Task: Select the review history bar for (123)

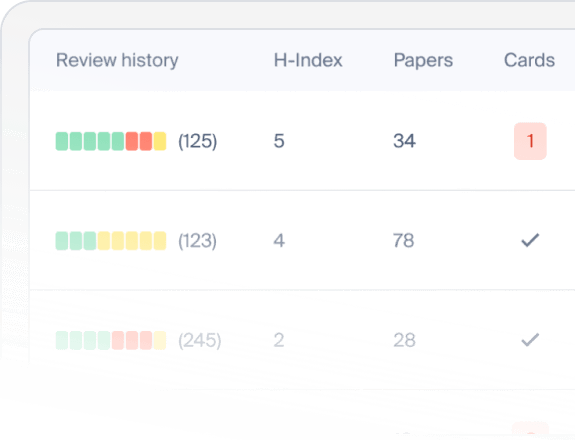Action: pos(111,241)
